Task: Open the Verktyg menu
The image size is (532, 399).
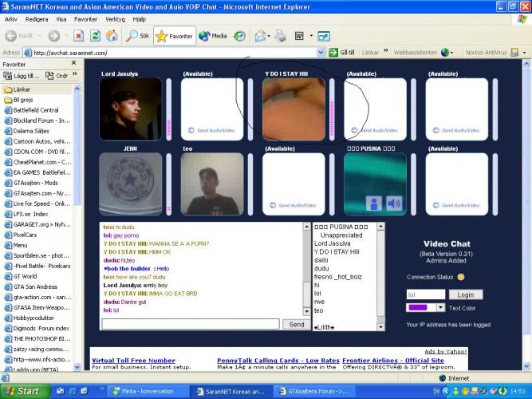Action: click(x=93, y=18)
